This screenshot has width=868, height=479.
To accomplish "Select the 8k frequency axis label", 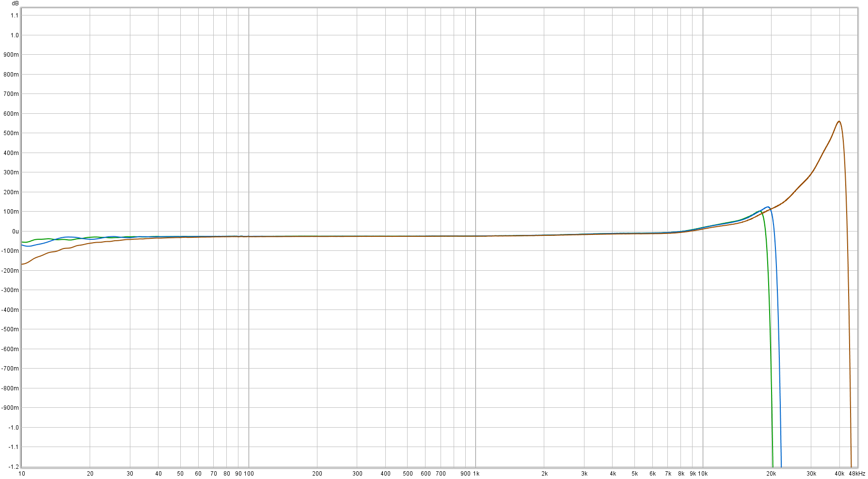I will (x=681, y=474).
